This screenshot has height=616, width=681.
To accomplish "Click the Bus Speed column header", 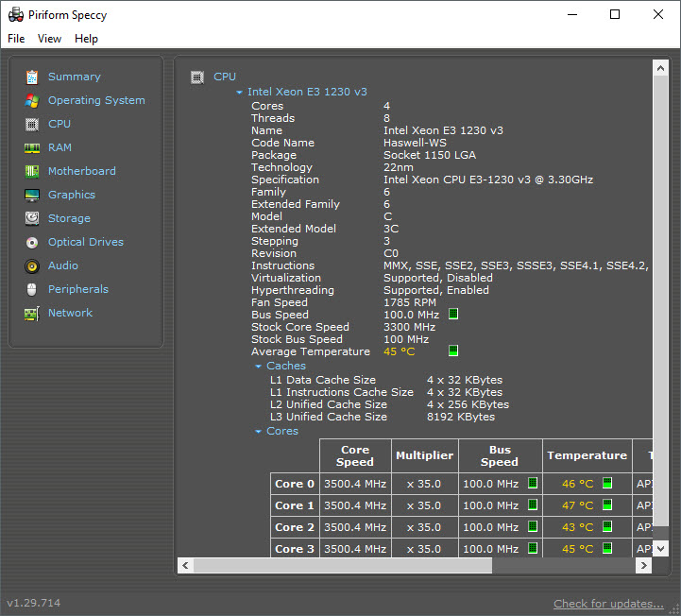I will pyautogui.click(x=500, y=456).
